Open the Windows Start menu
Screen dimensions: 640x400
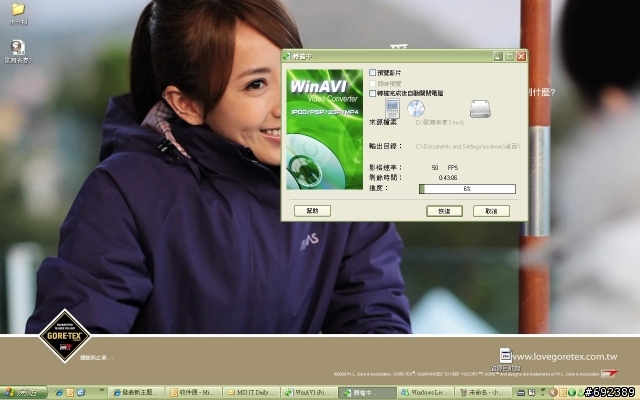[23, 393]
